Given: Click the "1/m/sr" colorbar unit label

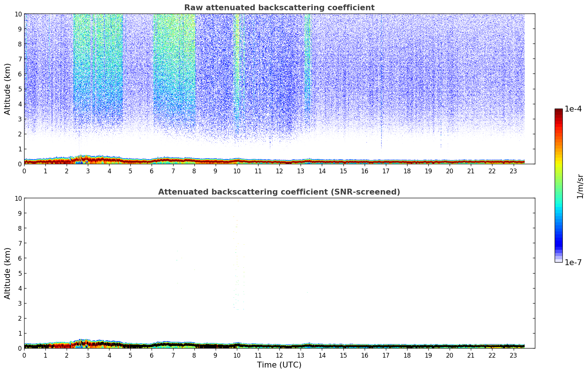Looking at the screenshot, I should click(580, 186).
